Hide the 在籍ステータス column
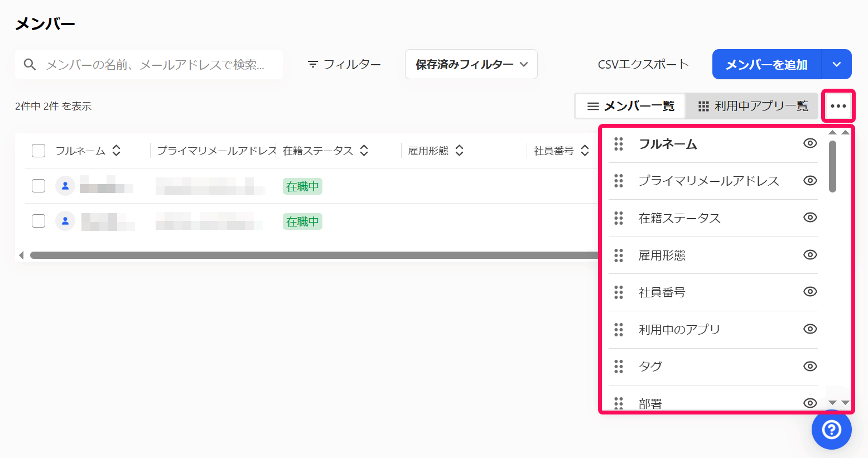 click(x=810, y=218)
